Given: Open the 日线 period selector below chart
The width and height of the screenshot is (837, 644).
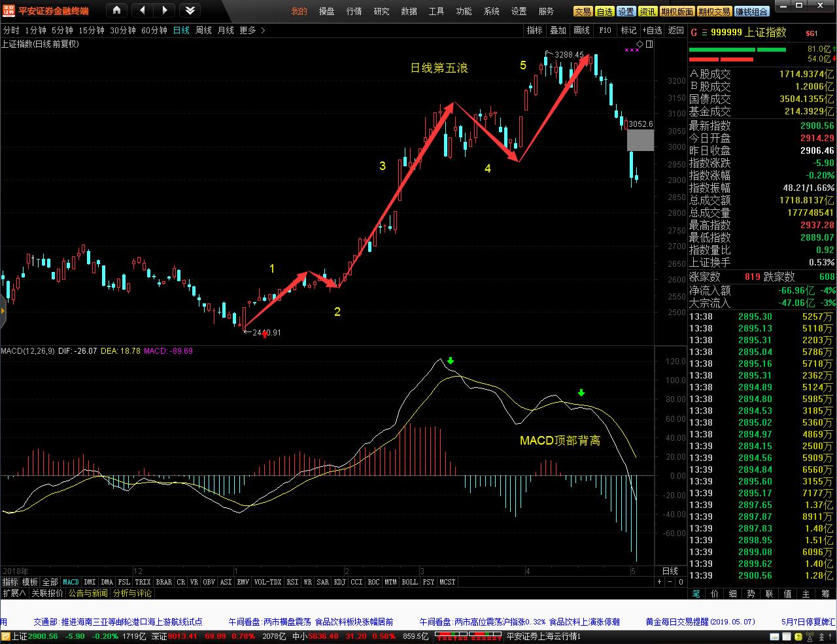Looking at the screenshot, I should [670, 571].
